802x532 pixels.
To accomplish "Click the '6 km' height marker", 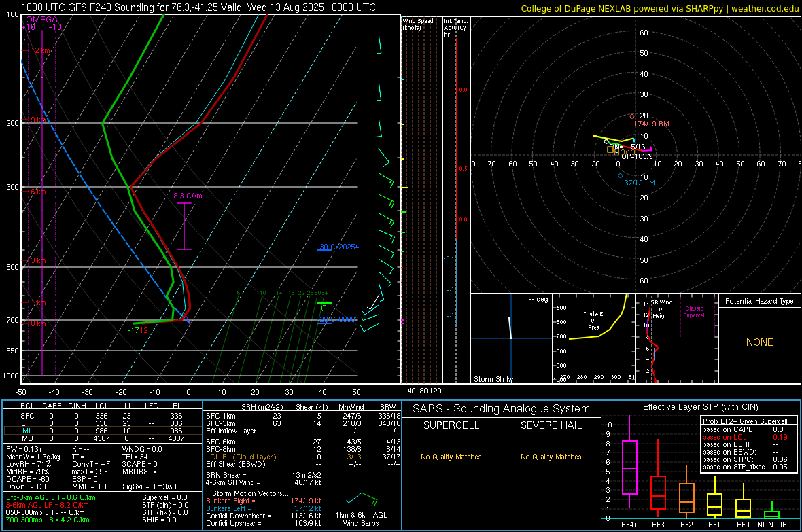I will [38, 192].
